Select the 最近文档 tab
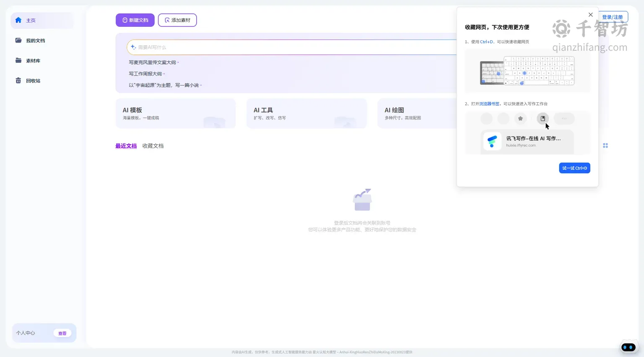 [x=126, y=146]
